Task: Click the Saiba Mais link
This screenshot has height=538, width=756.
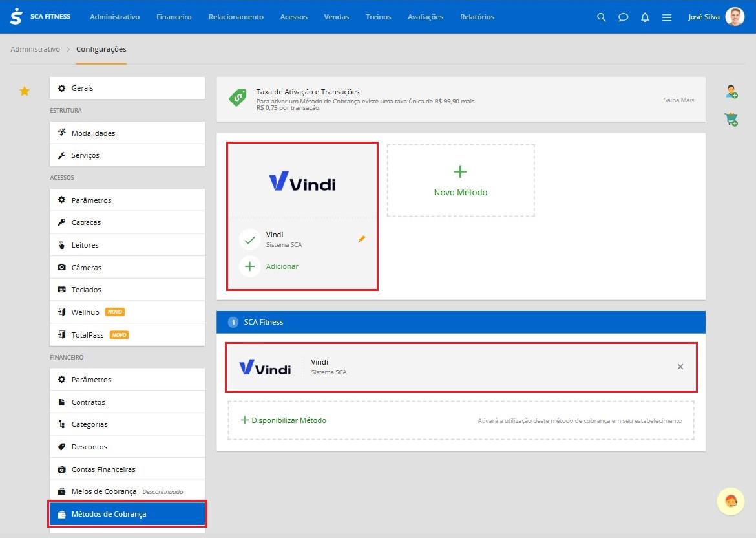Action: (x=678, y=100)
